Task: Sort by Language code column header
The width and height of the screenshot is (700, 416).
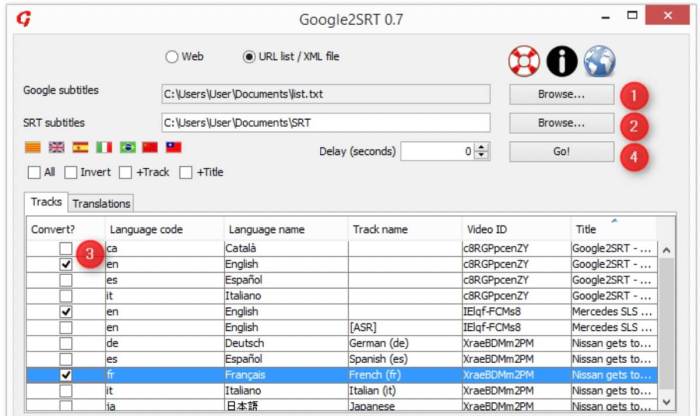Action: tap(165, 229)
